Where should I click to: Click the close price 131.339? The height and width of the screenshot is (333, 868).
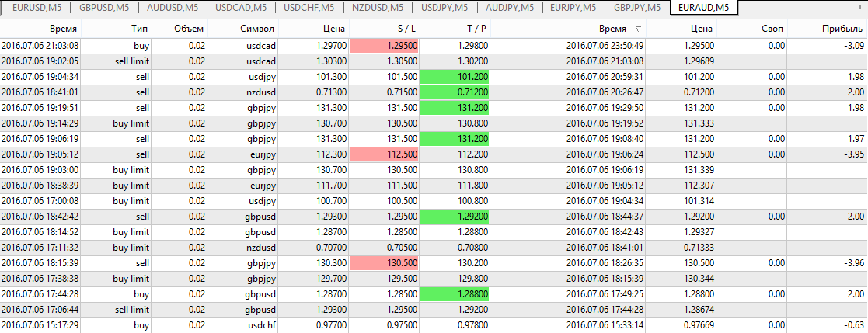coord(699,170)
